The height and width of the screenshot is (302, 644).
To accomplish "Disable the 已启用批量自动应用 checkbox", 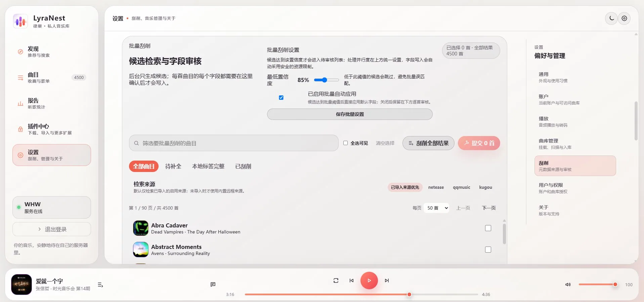I will click(281, 97).
